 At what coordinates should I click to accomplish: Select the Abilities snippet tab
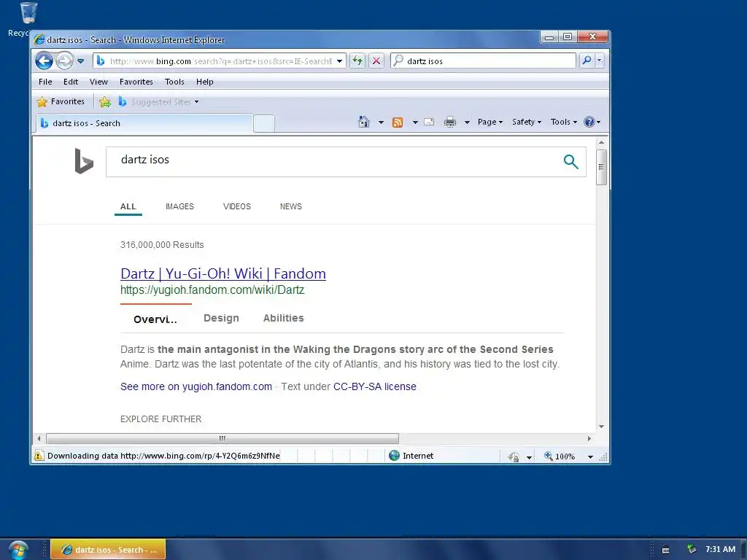point(284,318)
